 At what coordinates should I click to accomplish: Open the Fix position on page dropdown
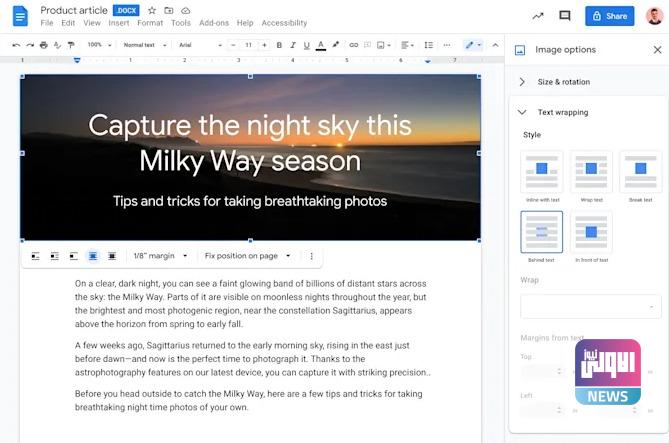[x=248, y=256]
